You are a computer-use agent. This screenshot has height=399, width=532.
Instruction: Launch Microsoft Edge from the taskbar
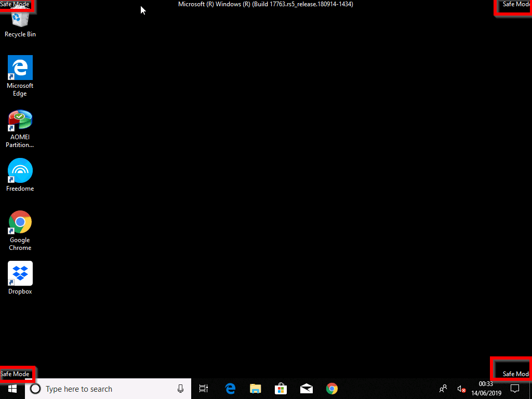[230, 389]
